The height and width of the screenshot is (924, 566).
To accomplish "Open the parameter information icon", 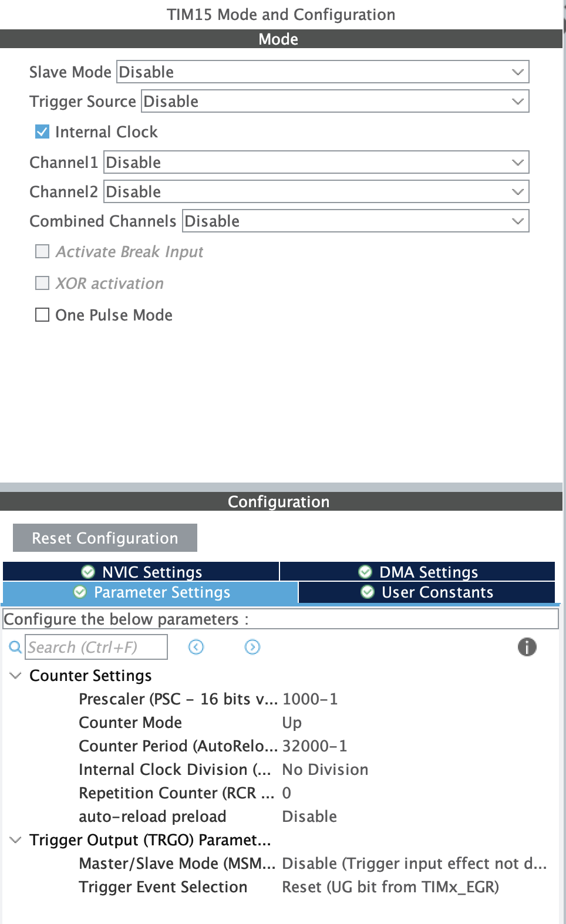I will coord(527,647).
